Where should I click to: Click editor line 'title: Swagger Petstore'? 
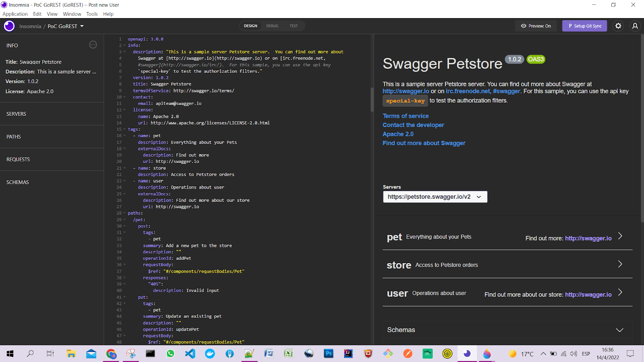pyautogui.click(x=162, y=84)
